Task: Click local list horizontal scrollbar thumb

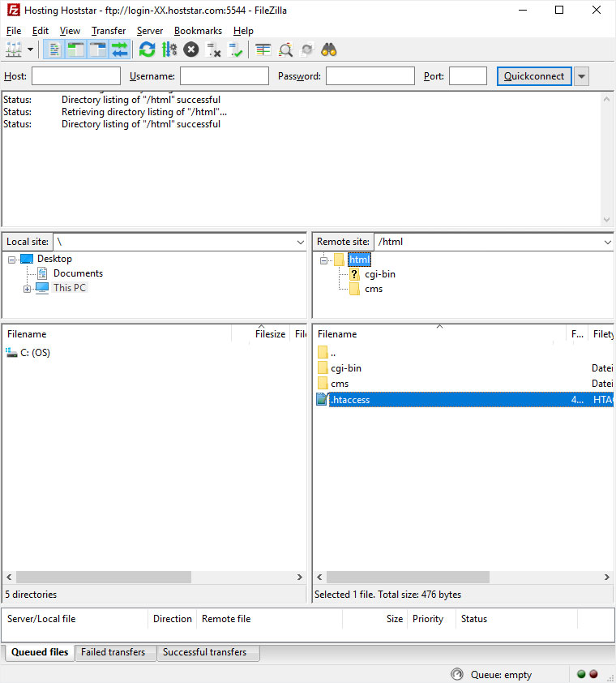Action: 104,578
